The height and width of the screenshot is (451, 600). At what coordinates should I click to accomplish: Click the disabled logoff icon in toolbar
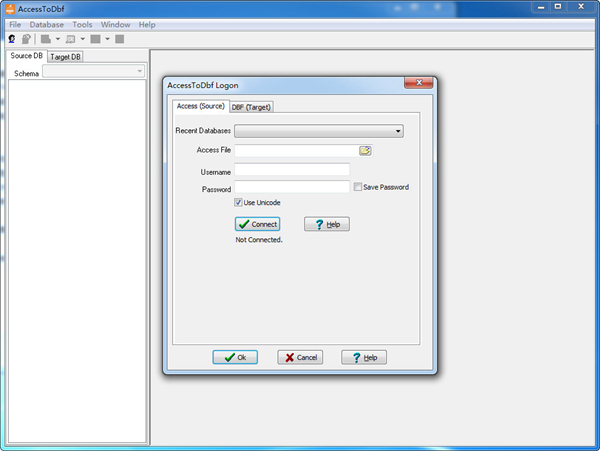pos(26,39)
